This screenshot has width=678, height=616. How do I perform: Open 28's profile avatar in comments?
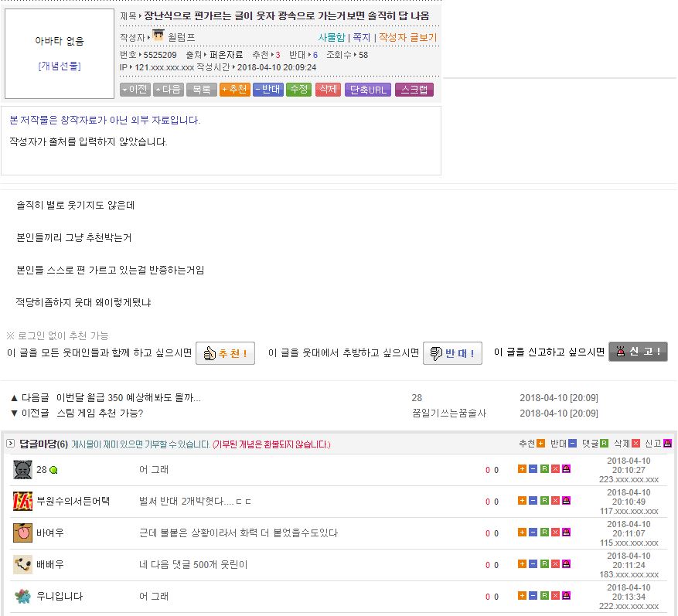22,469
